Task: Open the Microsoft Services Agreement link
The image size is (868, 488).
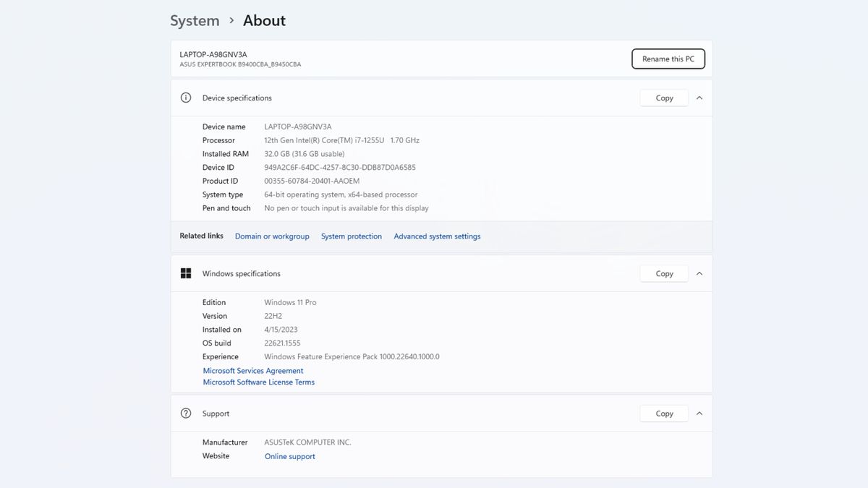Action: pyautogui.click(x=253, y=371)
